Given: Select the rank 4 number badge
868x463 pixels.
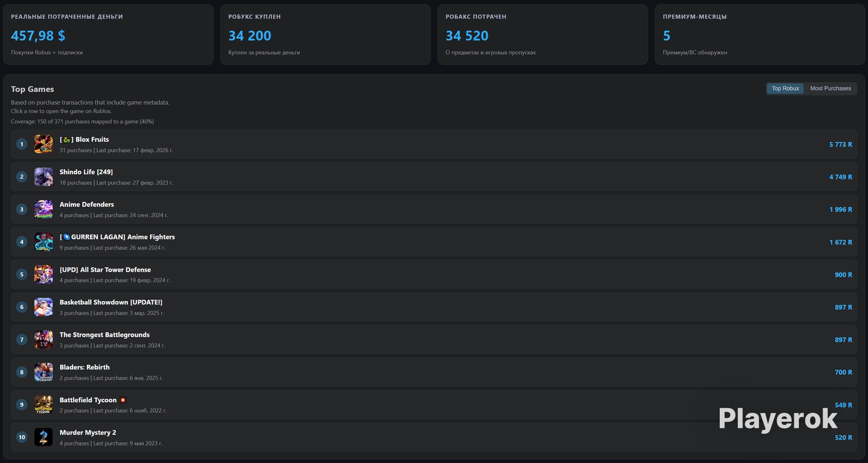Looking at the screenshot, I should click(22, 242).
